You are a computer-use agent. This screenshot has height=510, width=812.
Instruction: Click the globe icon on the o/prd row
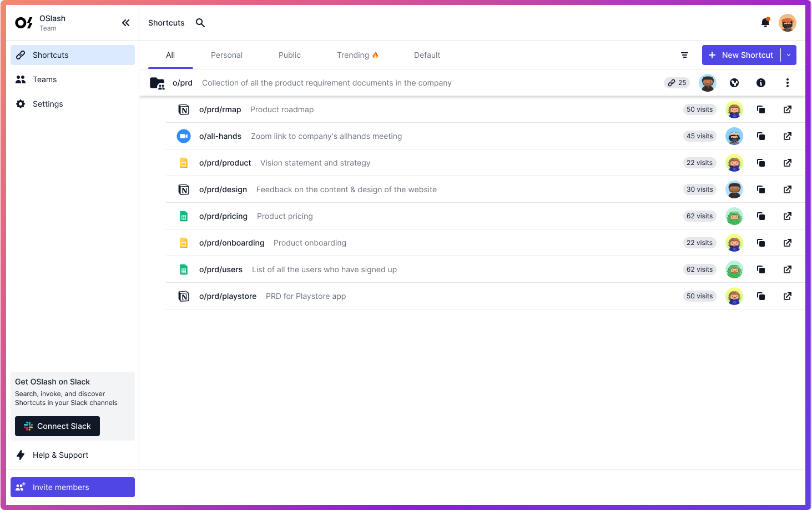coord(734,83)
